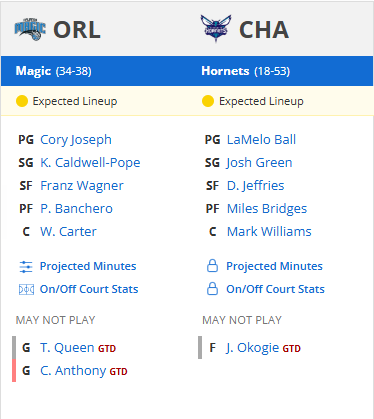Click the Magic projected minutes sliders icon
This screenshot has width=374, height=419.
[x=26, y=267]
